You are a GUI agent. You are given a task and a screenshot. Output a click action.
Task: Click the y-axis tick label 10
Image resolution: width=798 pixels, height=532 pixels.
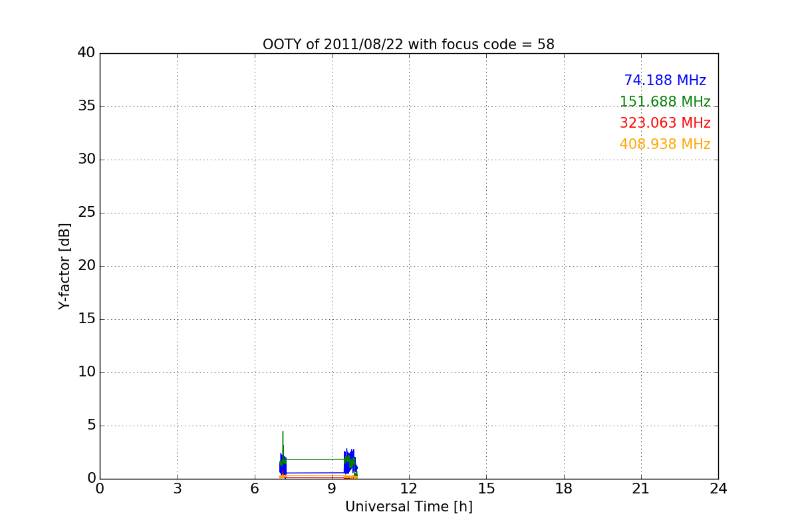tap(86, 372)
